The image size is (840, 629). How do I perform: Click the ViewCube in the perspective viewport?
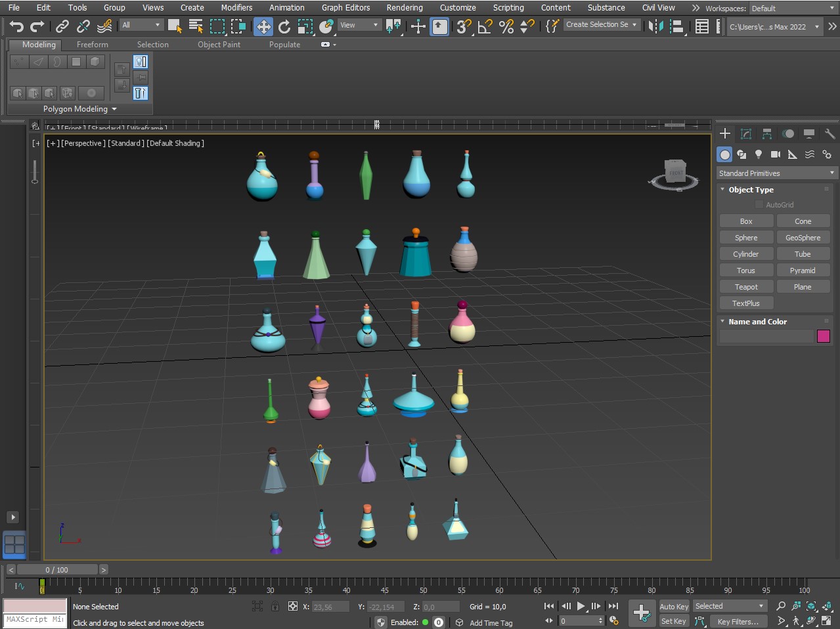click(675, 173)
